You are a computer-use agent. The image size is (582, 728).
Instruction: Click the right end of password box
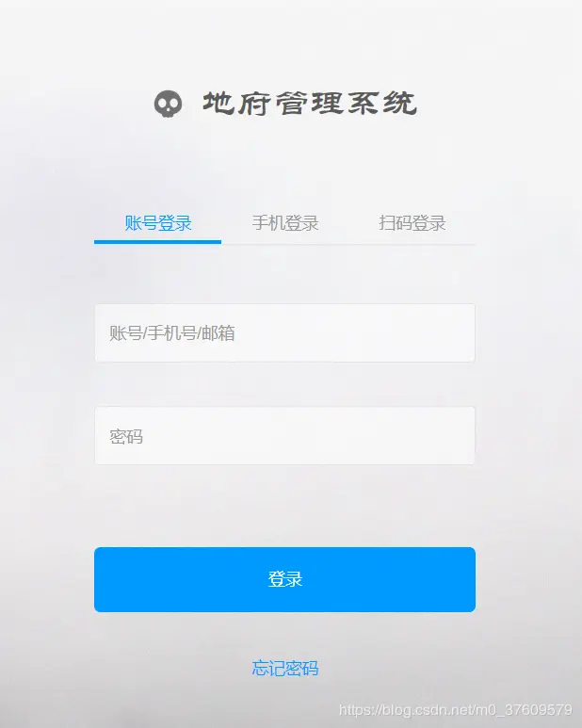460,435
